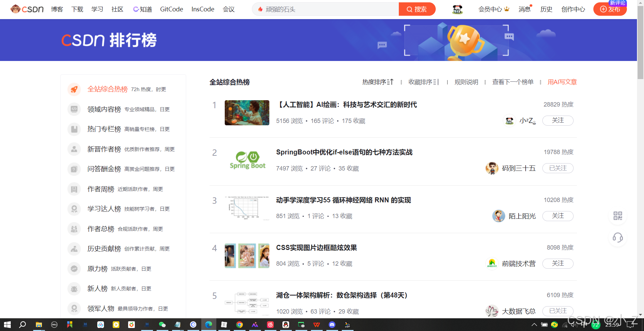Click 用AI写文章 link
644x331 pixels.
click(x=562, y=82)
